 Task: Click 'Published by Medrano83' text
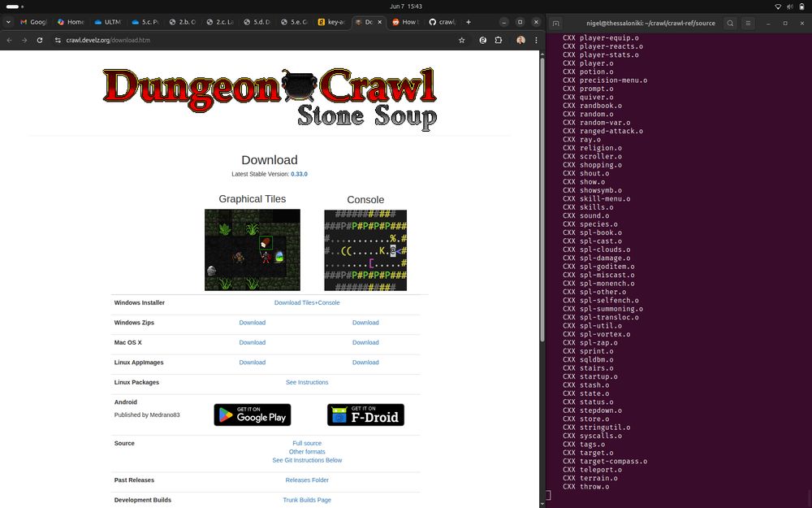[147, 415]
